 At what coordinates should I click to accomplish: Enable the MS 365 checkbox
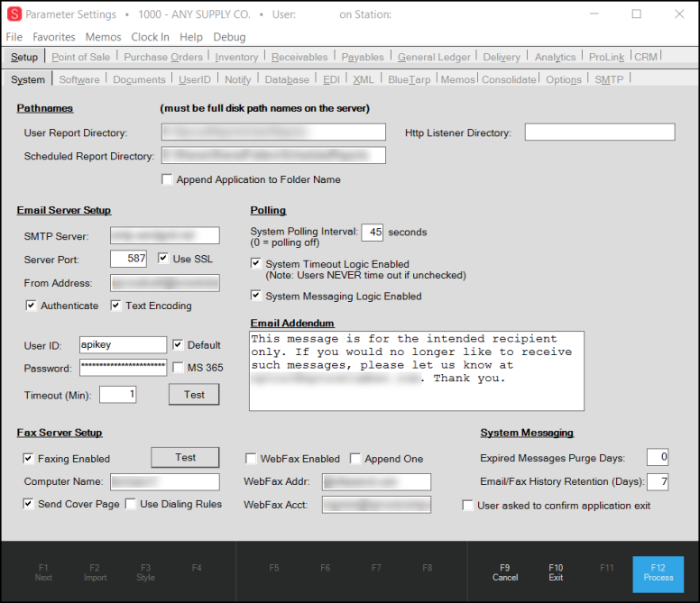[178, 368]
